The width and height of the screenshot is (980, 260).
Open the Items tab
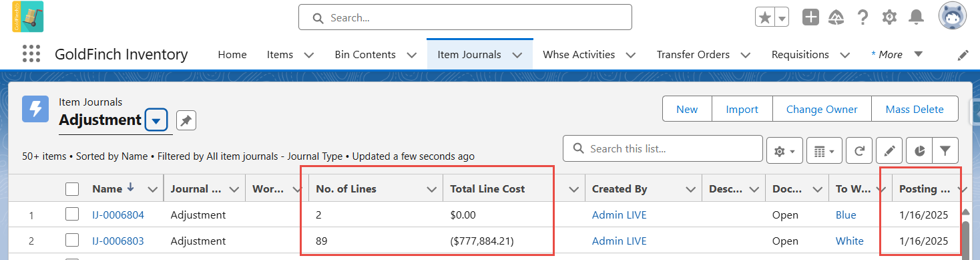pos(280,55)
